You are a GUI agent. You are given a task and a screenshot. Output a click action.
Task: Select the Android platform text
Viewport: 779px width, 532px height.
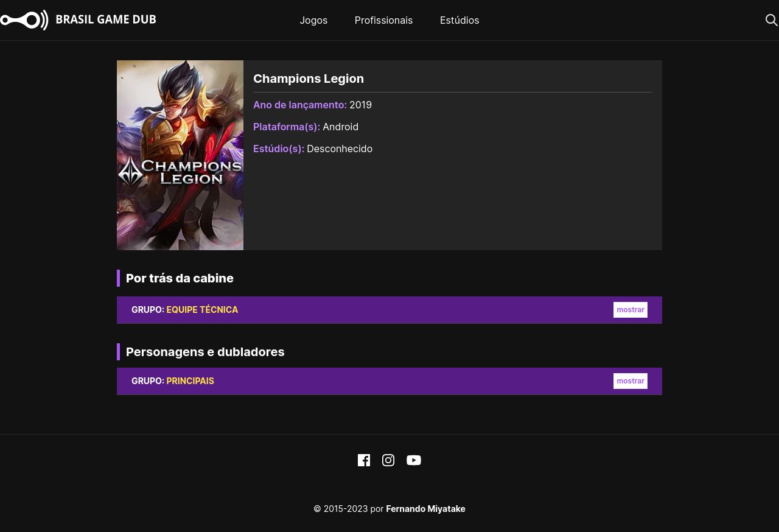[340, 127]
